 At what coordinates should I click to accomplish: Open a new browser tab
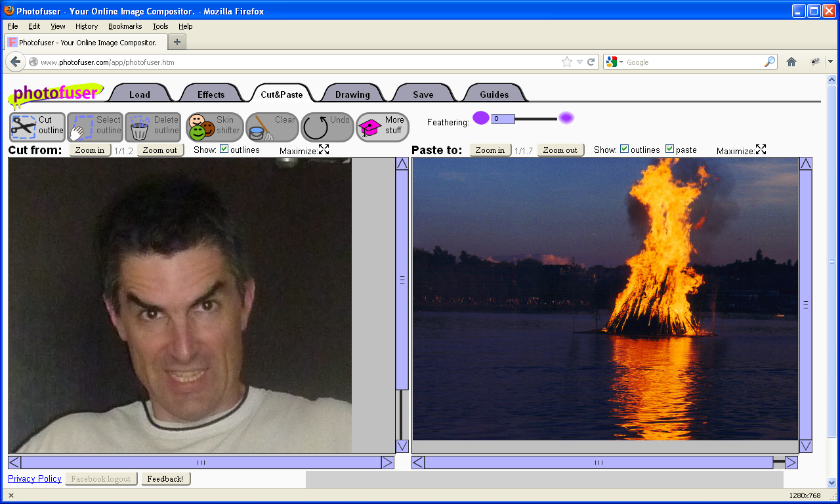click(x=177, y=42)
